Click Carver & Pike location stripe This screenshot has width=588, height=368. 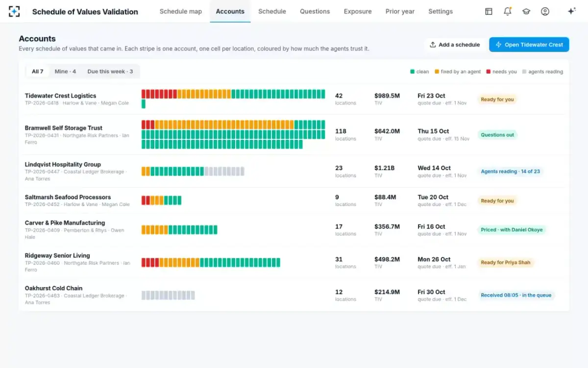pos(179,230)
